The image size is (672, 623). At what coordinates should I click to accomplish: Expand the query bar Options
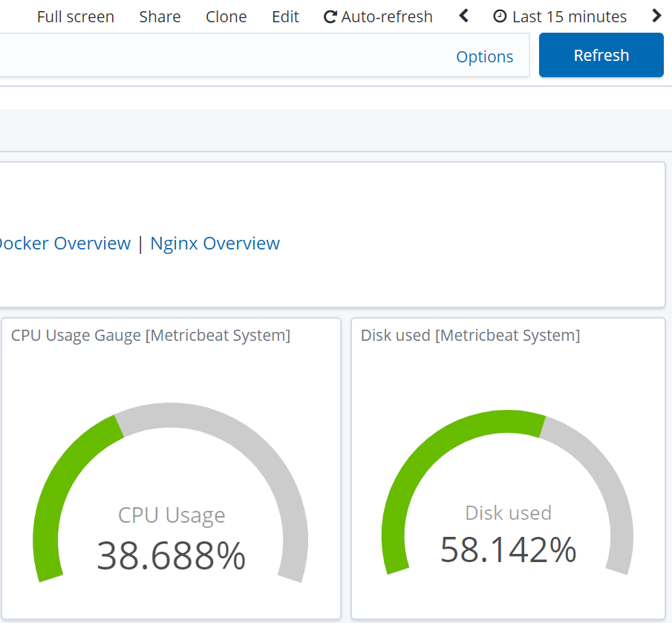click(484, 56)
